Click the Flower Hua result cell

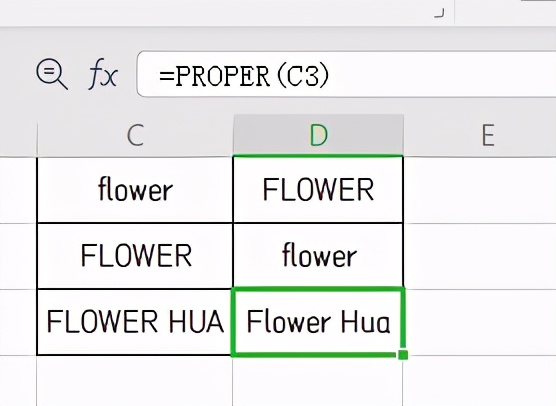click(318, 322)
